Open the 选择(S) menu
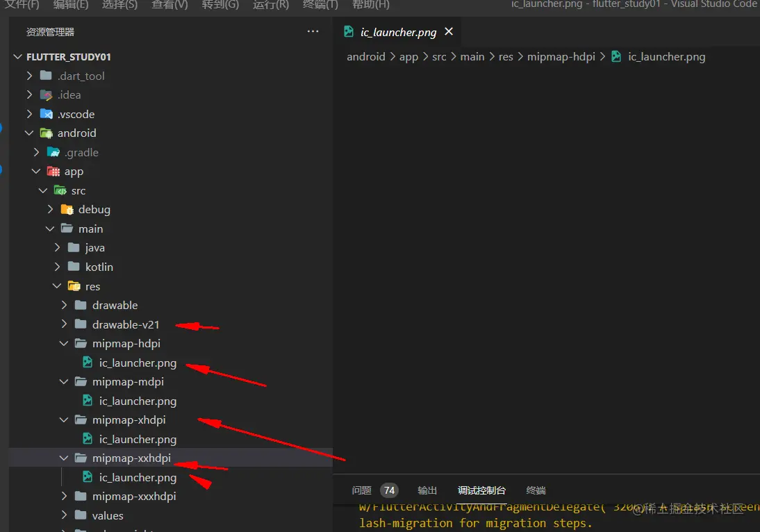 click(x=119, y=4)
